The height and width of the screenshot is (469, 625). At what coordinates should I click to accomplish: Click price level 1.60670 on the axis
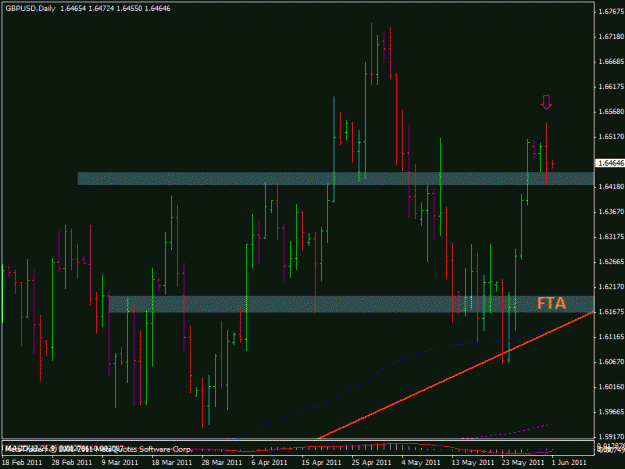pyautogui.click(x=611, y=362)
